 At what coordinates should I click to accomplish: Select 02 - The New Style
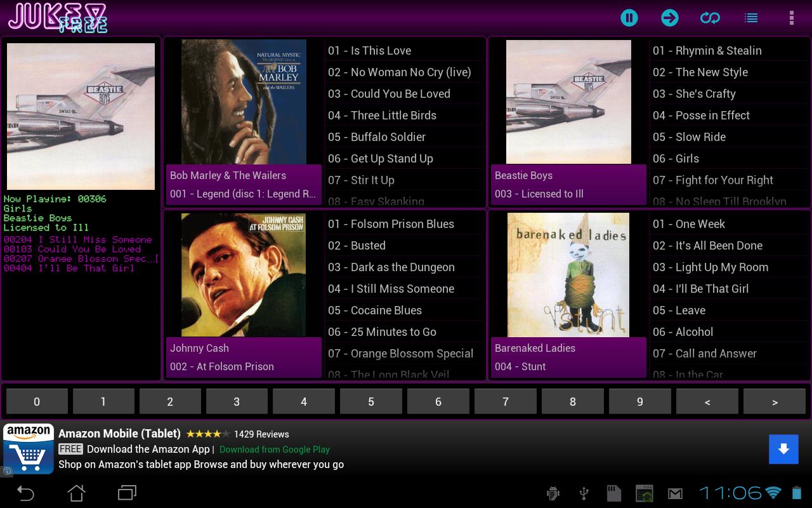click(730, 72)
